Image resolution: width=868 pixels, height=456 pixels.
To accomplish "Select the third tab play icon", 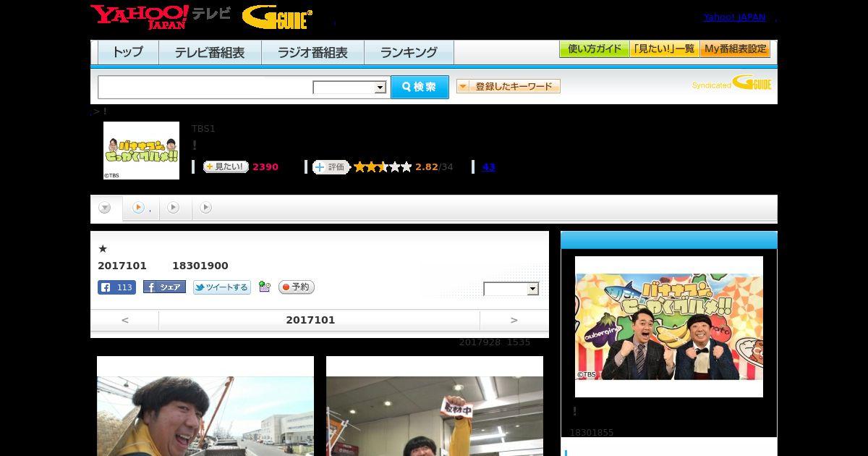I will coord(173,208).
